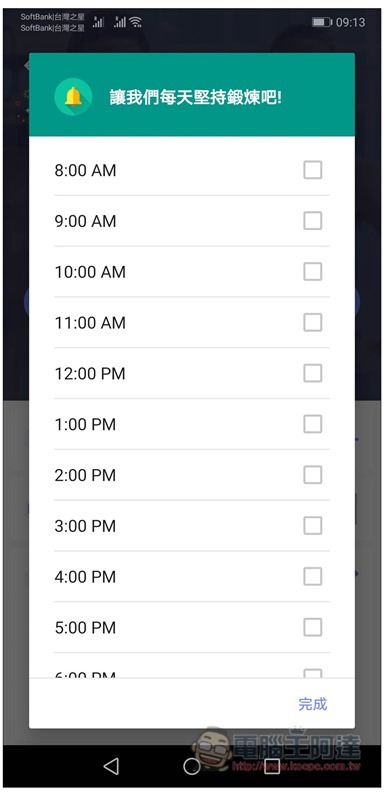Tap the 完成 button
This screenshot has width=384, height=796.
[312, 704]
